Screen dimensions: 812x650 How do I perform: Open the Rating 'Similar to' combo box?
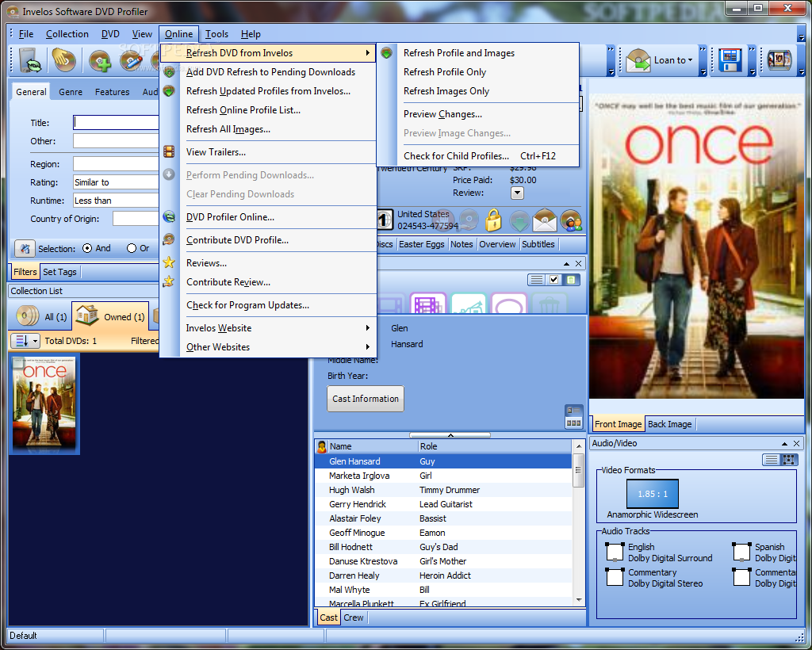[116, 182]
